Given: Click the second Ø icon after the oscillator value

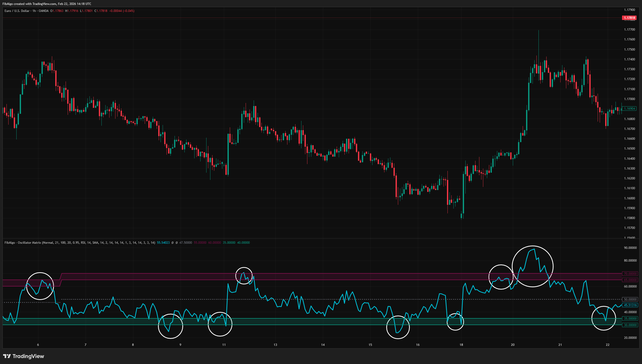Looking at the screenshot, I should [x=177, y=243].
